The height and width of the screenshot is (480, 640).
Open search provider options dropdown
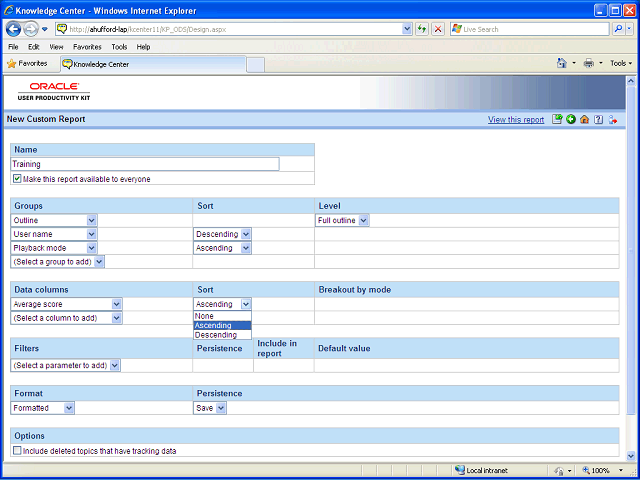[x=629, y=29]
